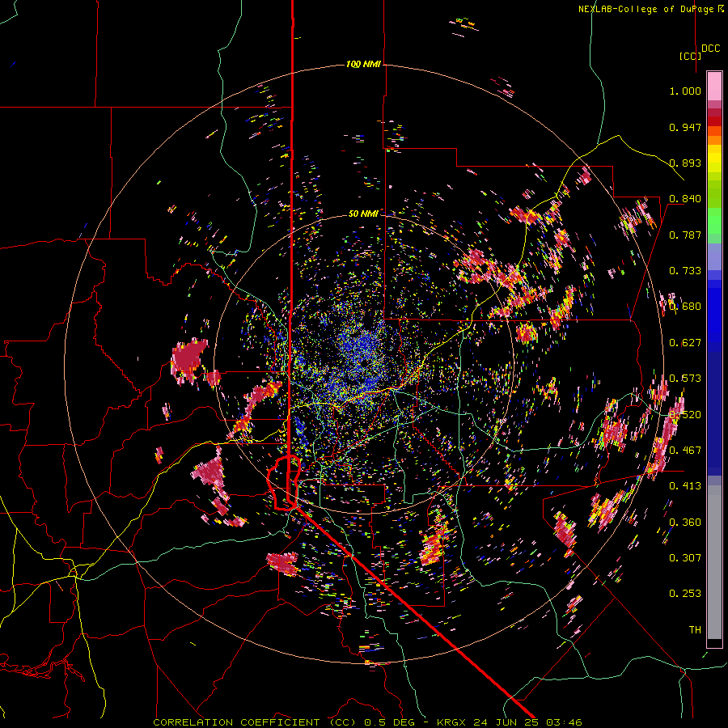Pick the lavender swatch on the color bar
Screen dimensions: 728x728
(714, 256)
